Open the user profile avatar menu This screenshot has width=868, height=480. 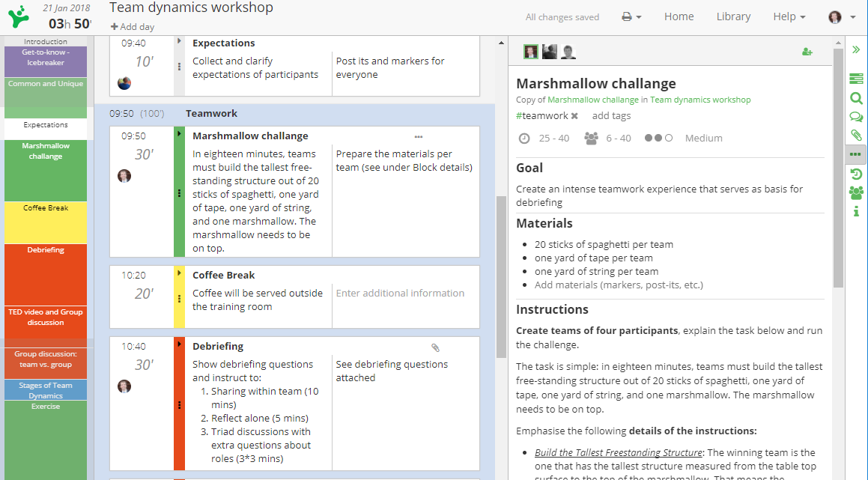[842, 16]
